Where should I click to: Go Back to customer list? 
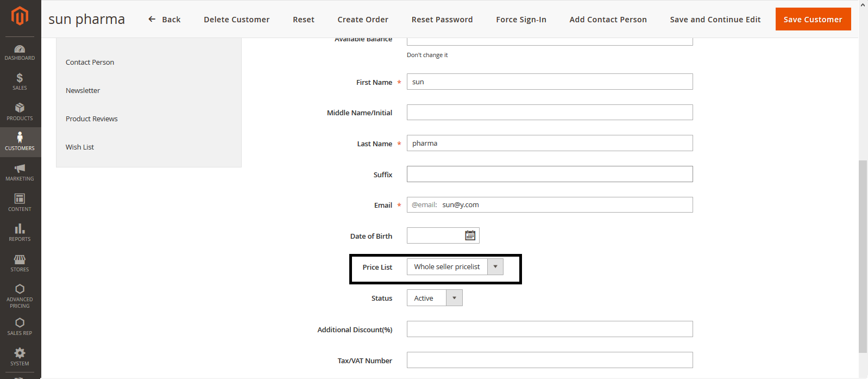click(x=164, y=20)
